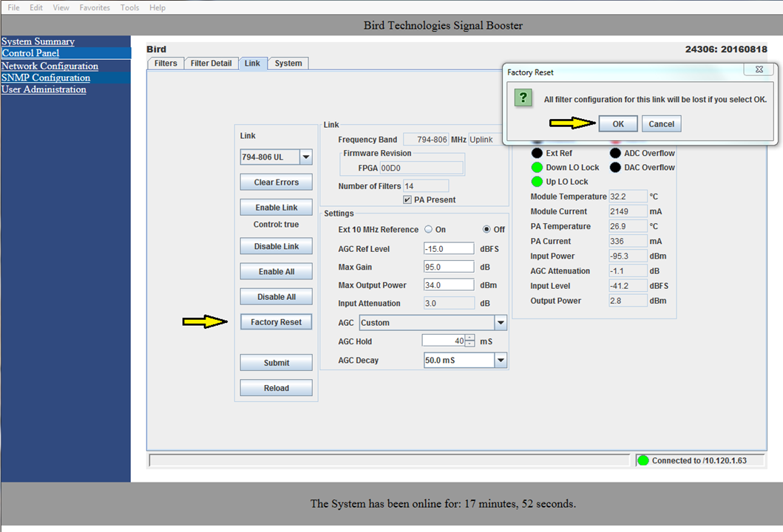Click the PA Temperature value 26.9
The height and width of the screenshot is (532, 783).
(x=628, y=226)
